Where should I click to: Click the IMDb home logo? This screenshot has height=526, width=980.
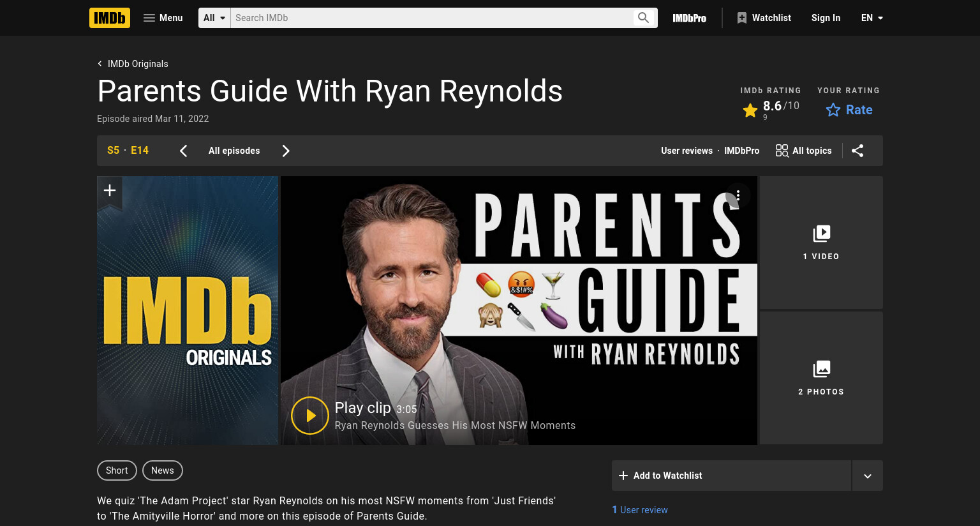110,18
